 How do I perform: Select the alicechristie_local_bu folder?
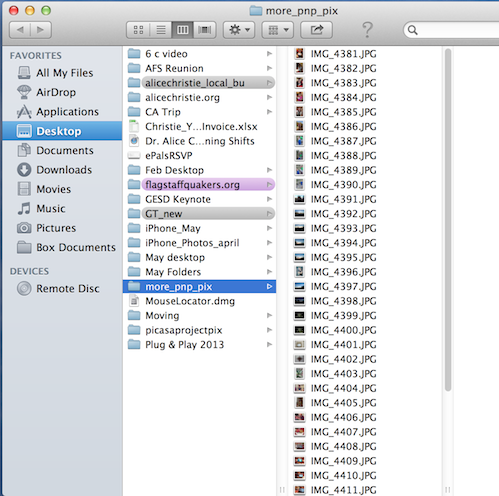click(199, 83)
